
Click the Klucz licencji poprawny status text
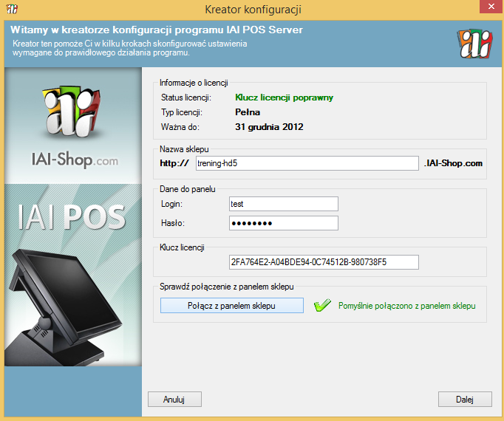(x=284, y=97)
